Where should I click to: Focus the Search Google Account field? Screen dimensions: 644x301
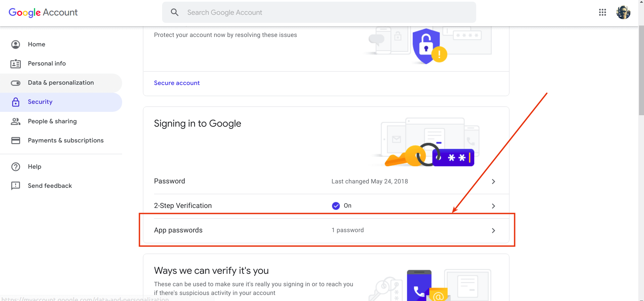319,12
